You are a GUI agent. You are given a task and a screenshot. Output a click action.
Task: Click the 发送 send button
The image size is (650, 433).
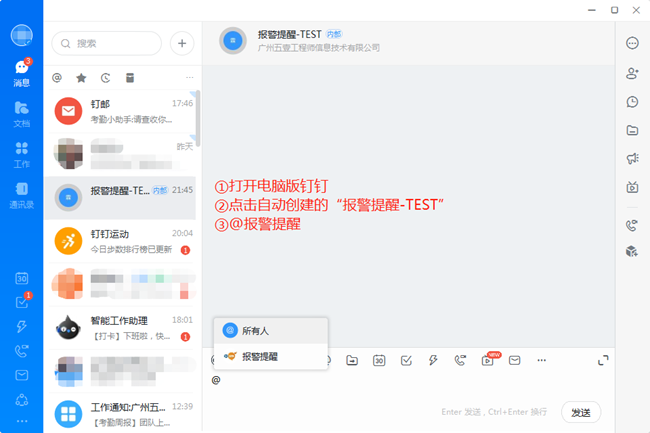tap(581, 412)
